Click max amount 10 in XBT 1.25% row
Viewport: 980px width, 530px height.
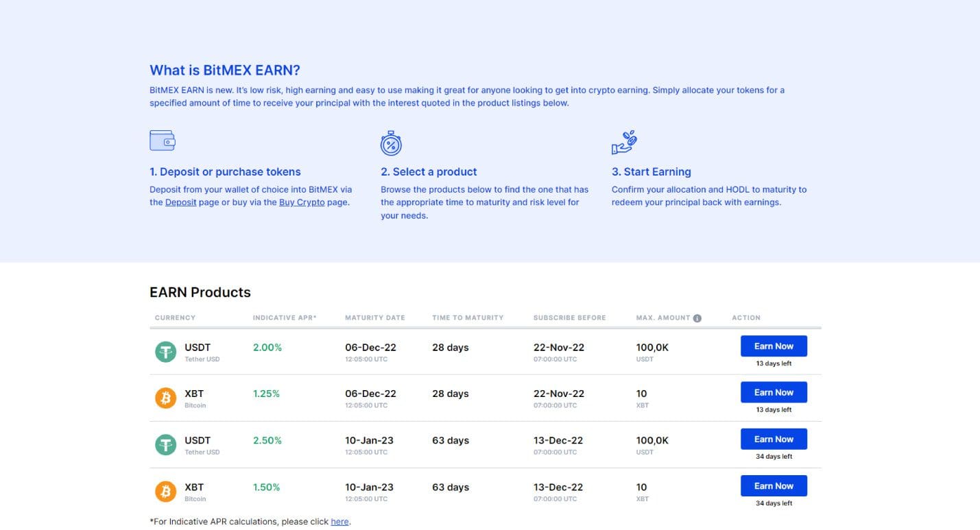(x=642, y=394)
